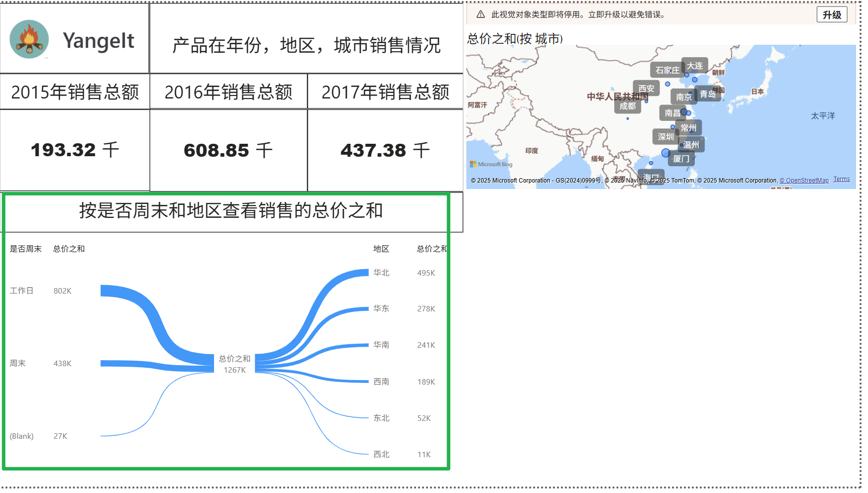The height and width of the screenshot is (493, 868).
Task: Select the 华东 region branch
Action: (x=381, y=308)
